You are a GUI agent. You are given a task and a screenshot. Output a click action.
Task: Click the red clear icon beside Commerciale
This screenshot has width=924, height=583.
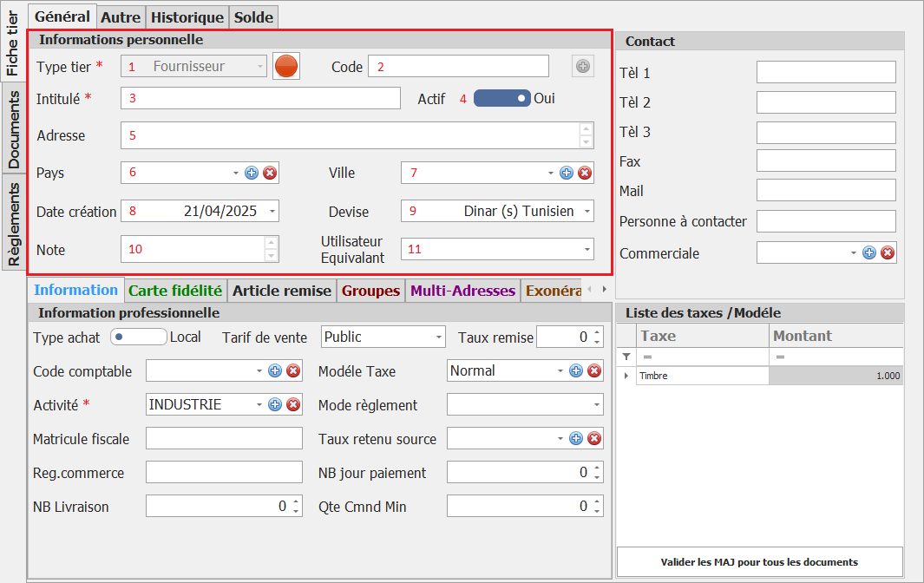888,252
